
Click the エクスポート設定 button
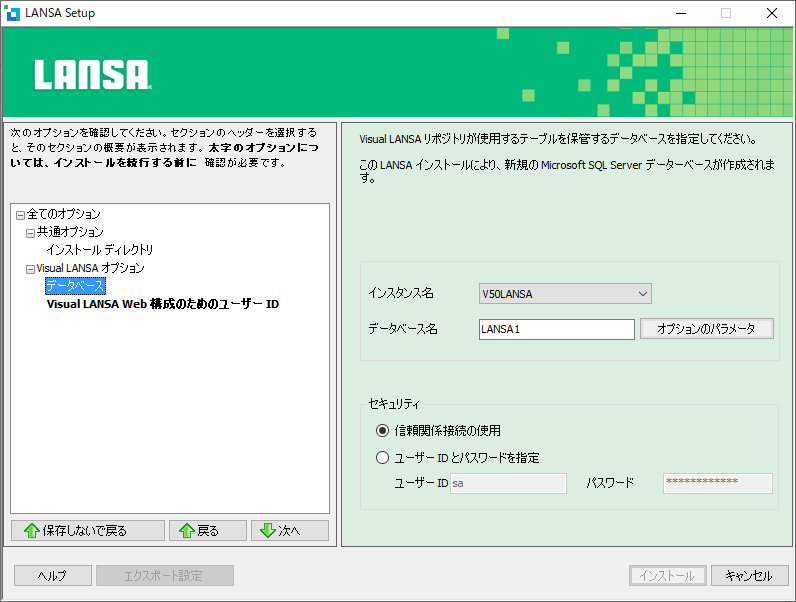[x=165, y=576]
